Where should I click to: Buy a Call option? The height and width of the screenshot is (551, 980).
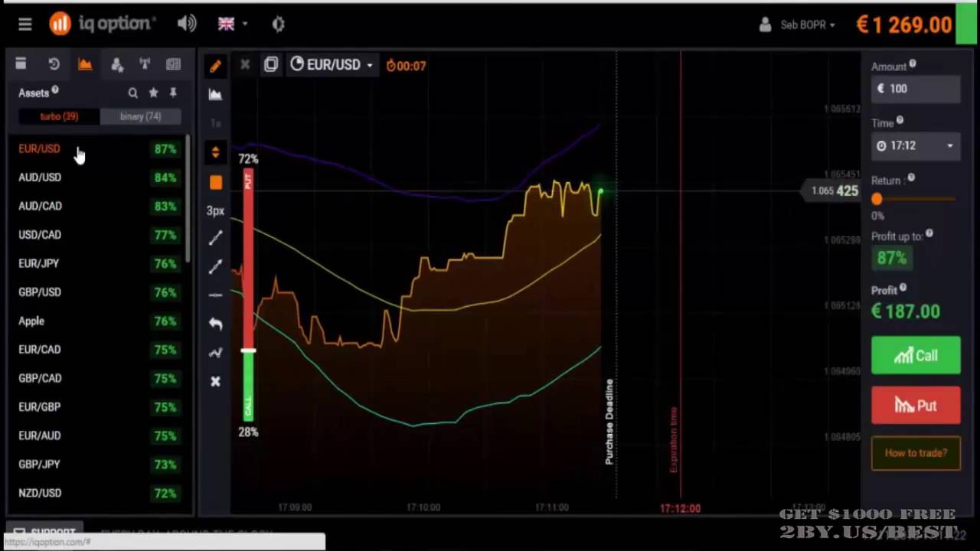916,356
